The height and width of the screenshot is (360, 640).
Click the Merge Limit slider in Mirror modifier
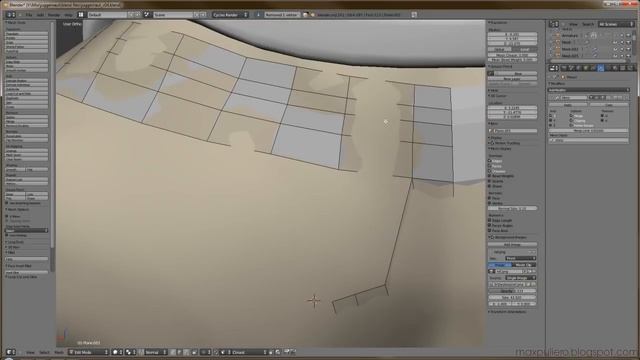[x=588, y=131]
